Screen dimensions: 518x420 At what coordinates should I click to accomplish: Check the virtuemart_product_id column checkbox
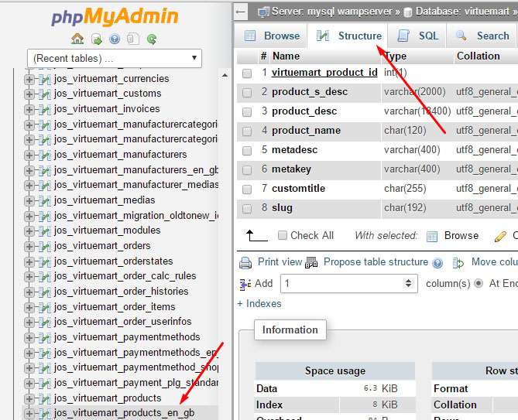pos(247,73)
